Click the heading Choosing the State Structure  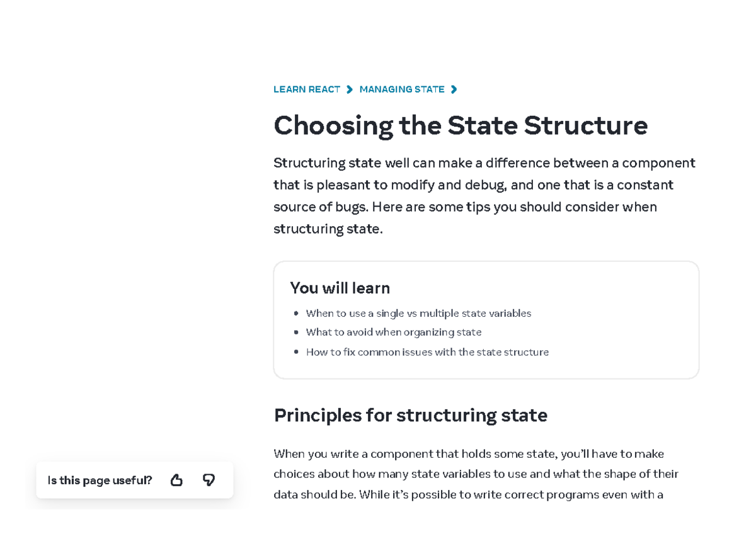click(x=461, y=125)
